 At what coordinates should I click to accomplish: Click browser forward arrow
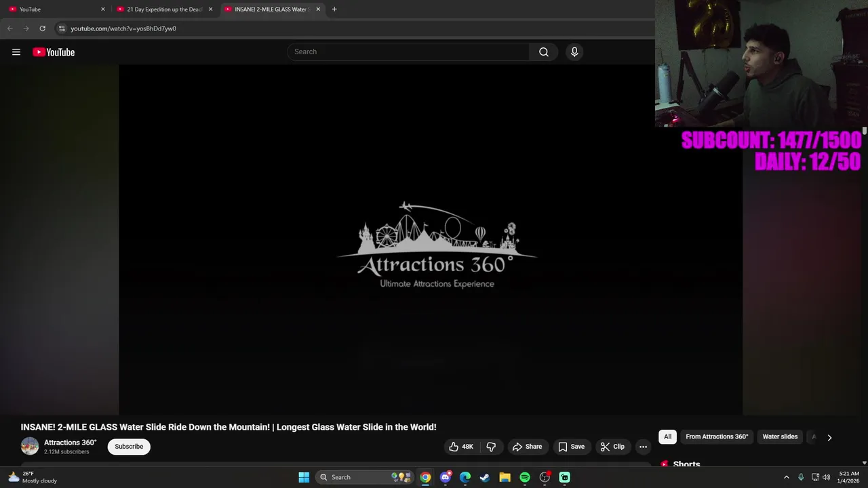click(26, 28)
